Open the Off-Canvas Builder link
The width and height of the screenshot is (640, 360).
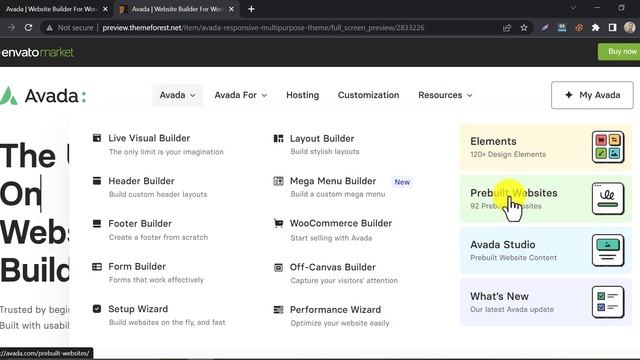coord(333,267)
